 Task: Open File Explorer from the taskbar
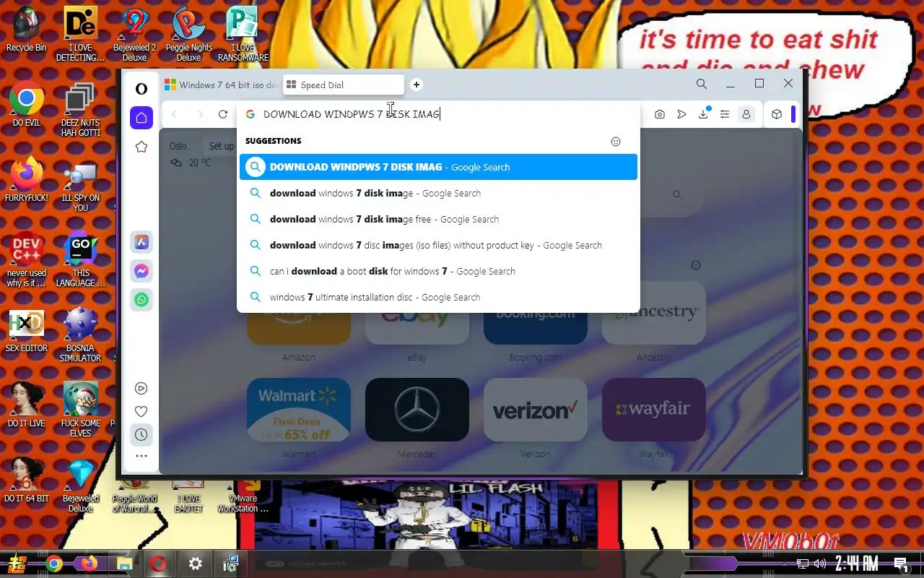tap(124, 564)
